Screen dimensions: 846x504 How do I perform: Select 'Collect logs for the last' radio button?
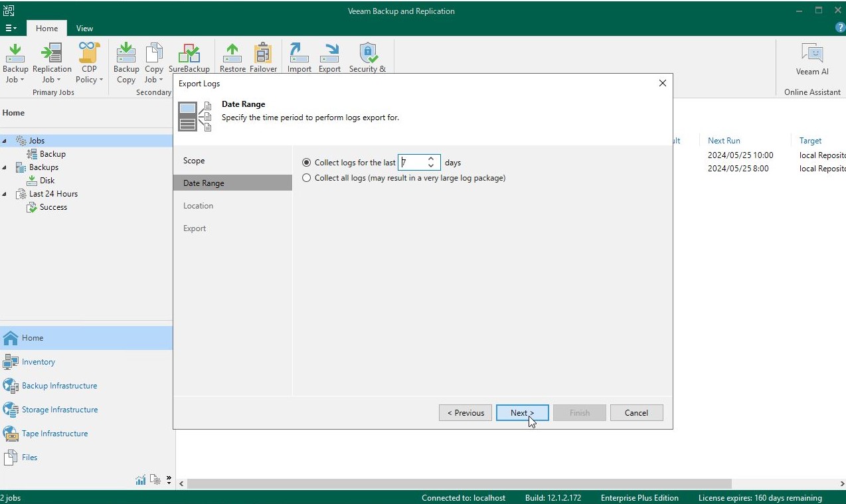[306, 163]
